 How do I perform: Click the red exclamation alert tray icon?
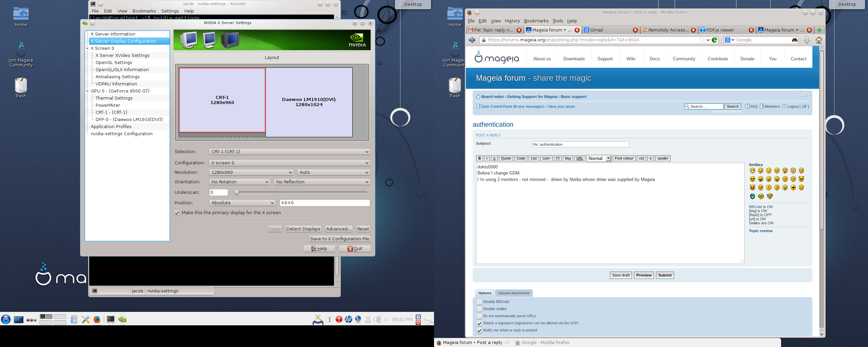pos(339,319)
